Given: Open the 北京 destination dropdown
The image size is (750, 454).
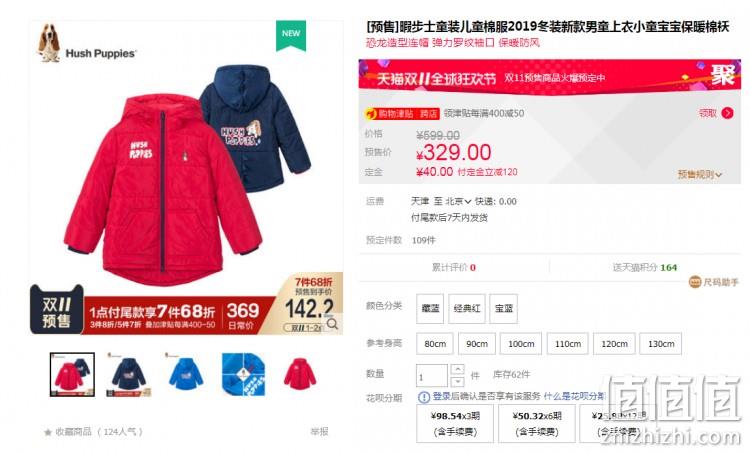Looking at the screenshot, I should tap(458, 201).
